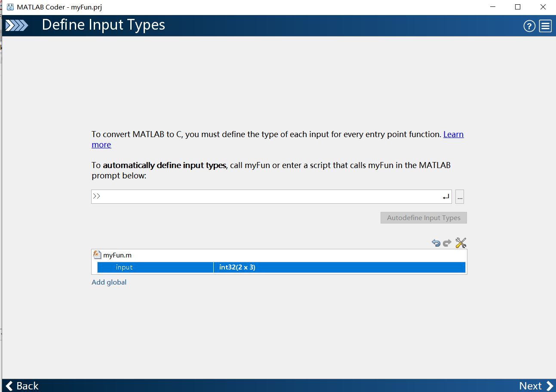Click the enter-key icon in prompt
The height and width of the screenshot is (392, 556).
click(x=446, y=197)
